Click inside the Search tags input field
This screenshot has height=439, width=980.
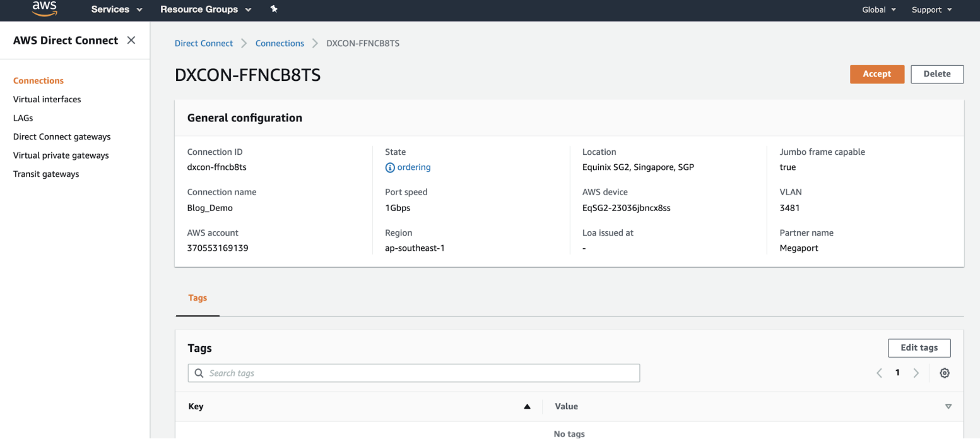pos(413,373)
